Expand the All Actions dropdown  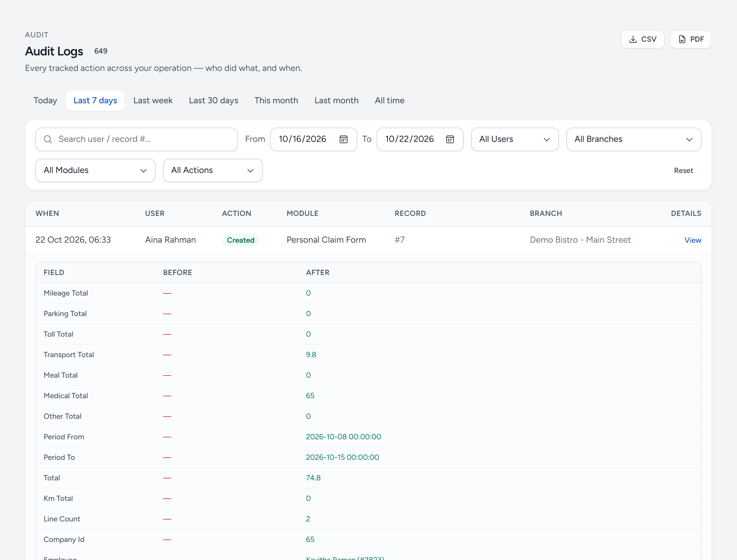[x=213, y=170]
